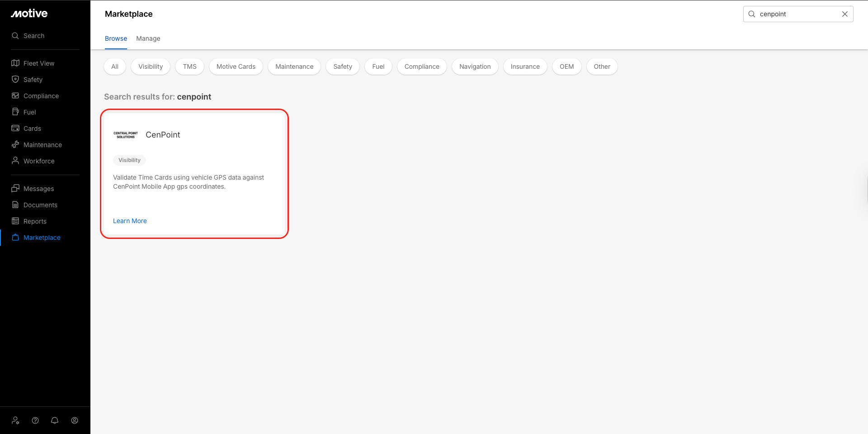Open the help question mark icon
Screen dimensions: 868x434
tap(35, 420)
